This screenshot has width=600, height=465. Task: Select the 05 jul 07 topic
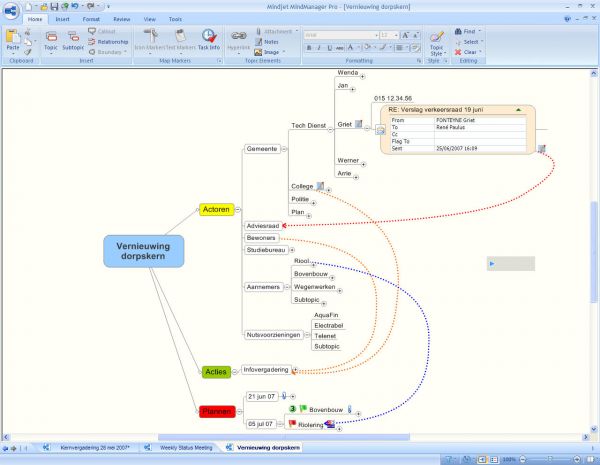(261, 424)
